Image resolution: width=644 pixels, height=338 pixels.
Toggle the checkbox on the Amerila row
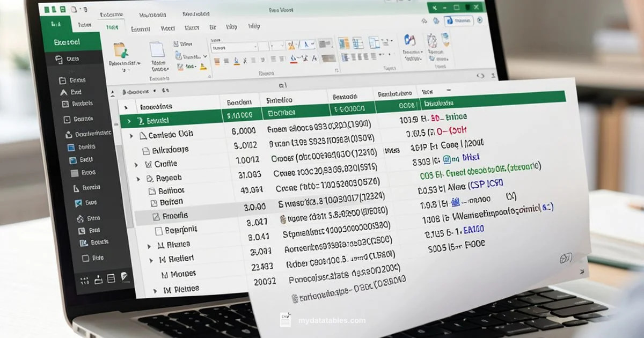point(156,215)
